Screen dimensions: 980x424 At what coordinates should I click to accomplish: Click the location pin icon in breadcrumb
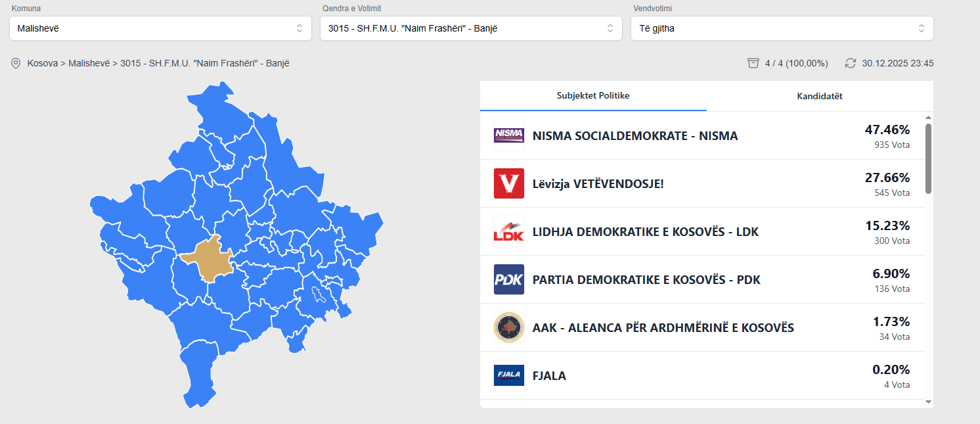click(x=16, y=64)
